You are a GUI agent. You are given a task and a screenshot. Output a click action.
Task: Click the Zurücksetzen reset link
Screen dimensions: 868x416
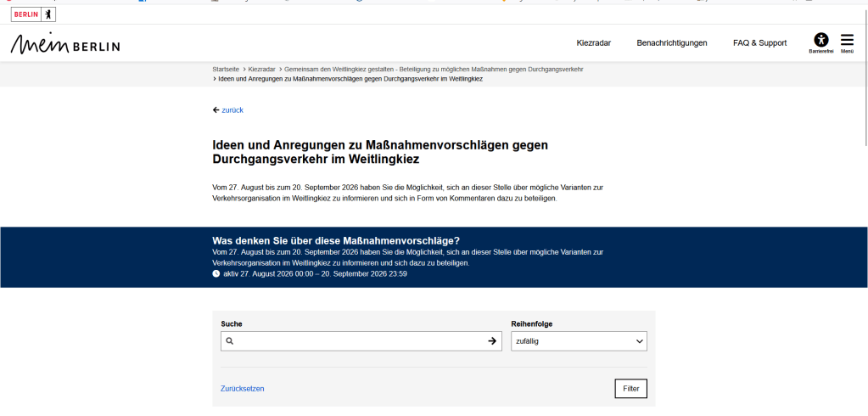click(x=243, y=389)
